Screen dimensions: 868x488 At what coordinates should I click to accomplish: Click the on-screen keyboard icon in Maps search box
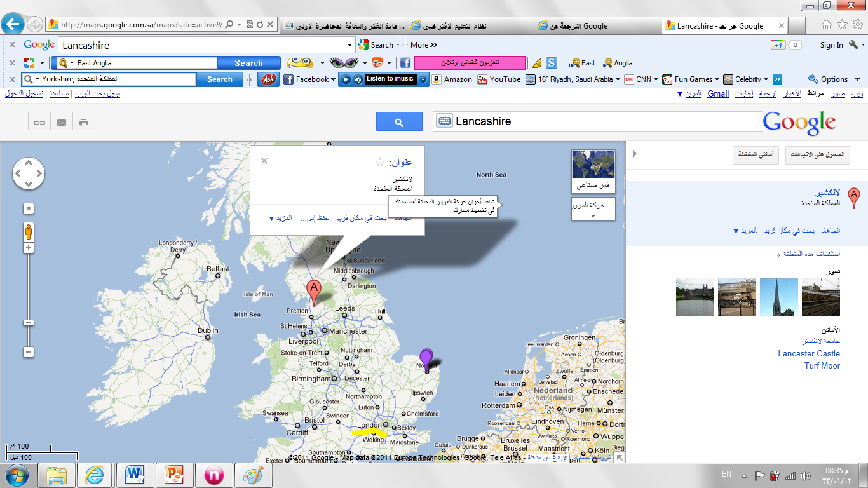click(x=444, y=121)
